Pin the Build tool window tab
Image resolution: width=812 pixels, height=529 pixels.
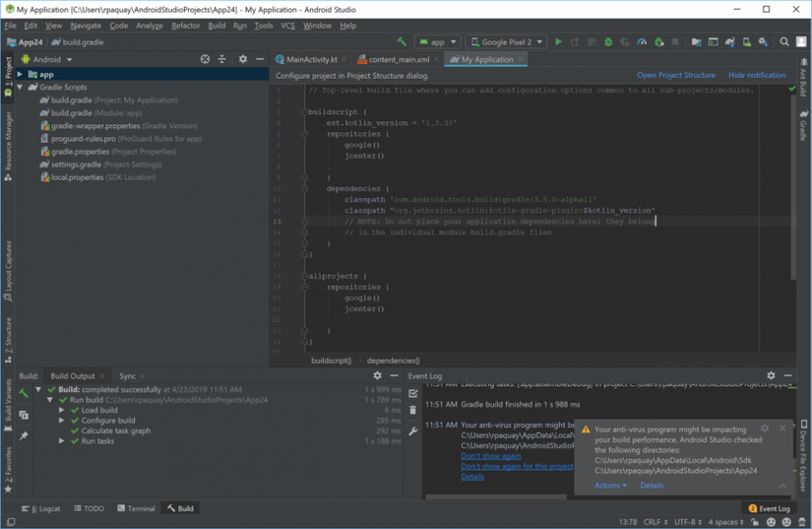pyautogui.click(x=24, y=434)
